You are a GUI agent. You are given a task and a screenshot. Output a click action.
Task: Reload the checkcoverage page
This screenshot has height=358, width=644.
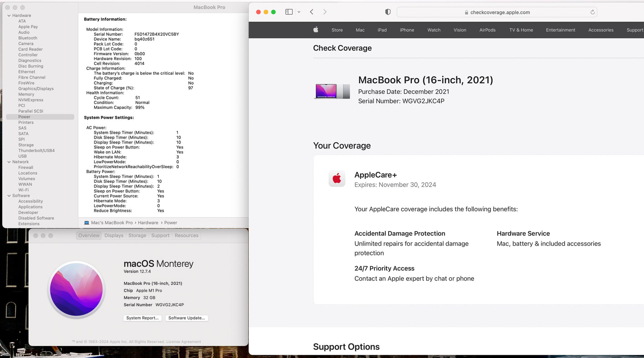[x=593, y=12]
